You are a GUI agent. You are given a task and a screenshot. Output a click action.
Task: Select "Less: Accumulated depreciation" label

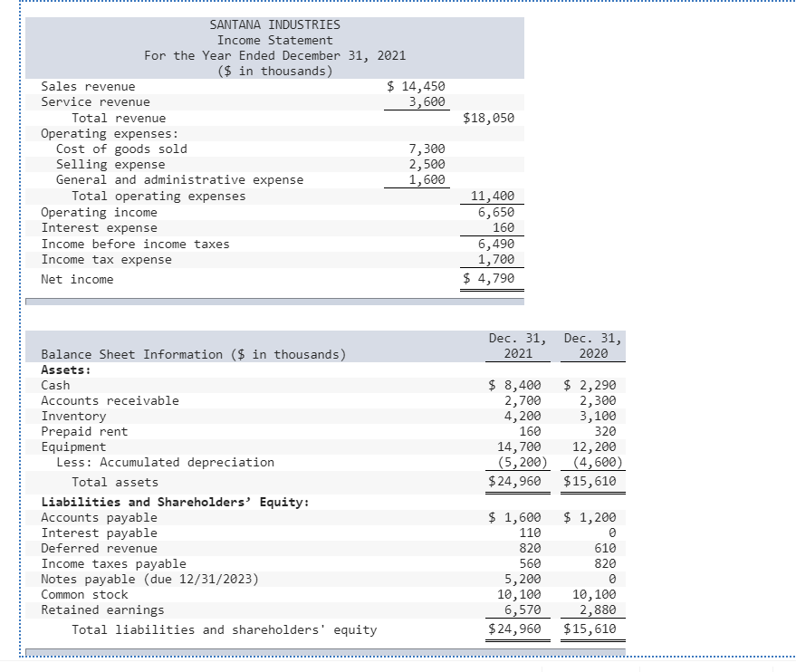165,463
